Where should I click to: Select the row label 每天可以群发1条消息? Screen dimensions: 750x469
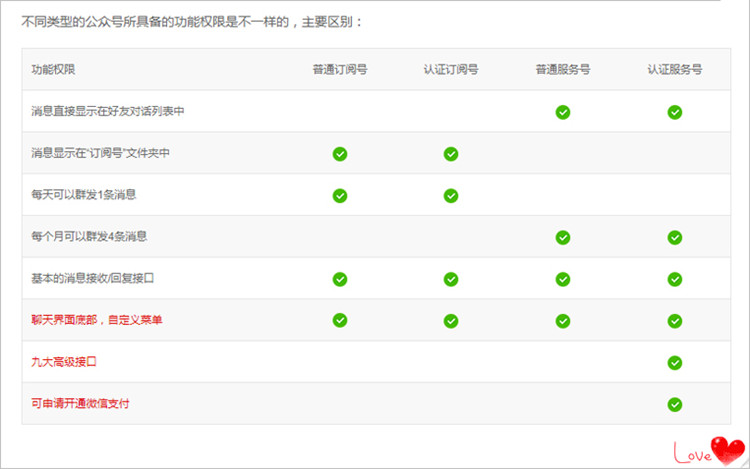[84, 195]
